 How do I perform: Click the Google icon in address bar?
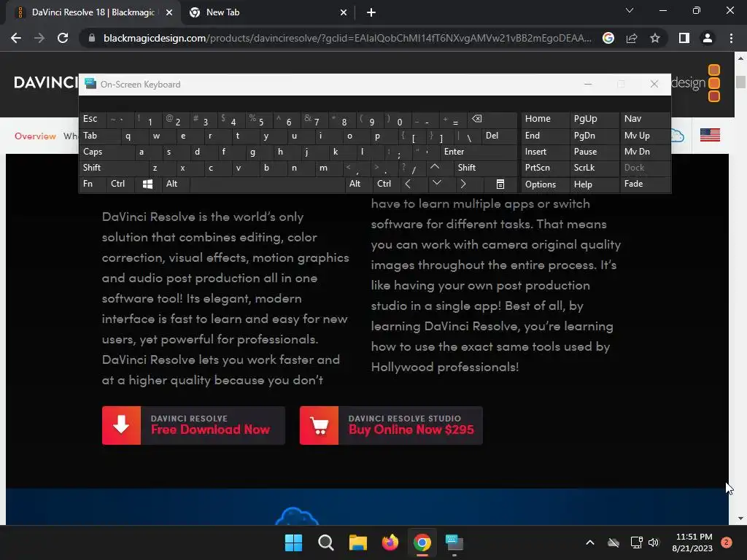[608, 38]
